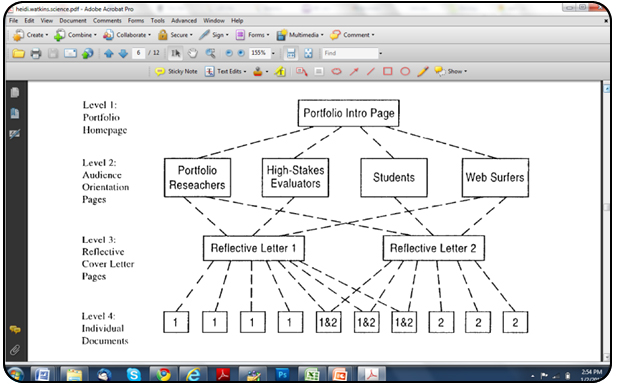Open the Document menu
This screenshot has width=618, height=387.
[73, 20]
